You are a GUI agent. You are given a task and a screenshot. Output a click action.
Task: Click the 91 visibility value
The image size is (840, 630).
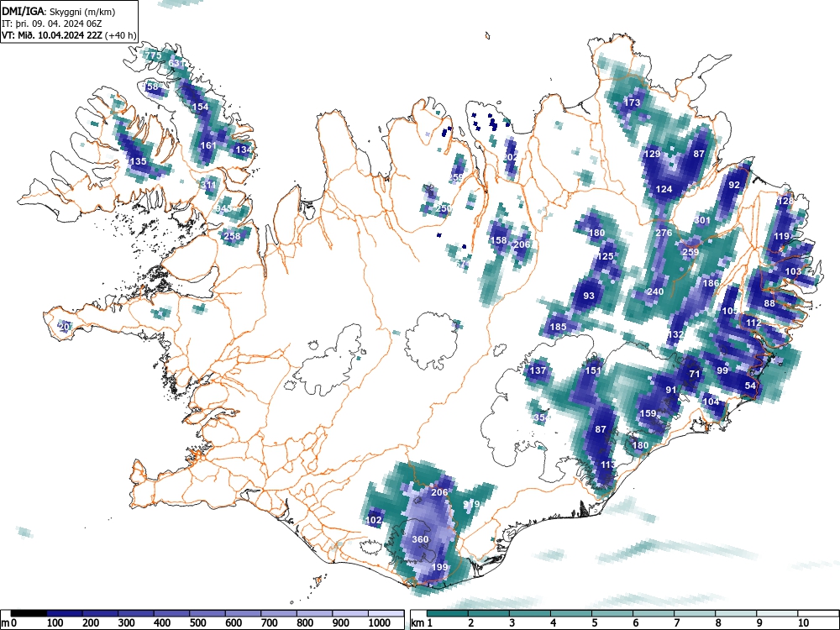tap(671, 390)
